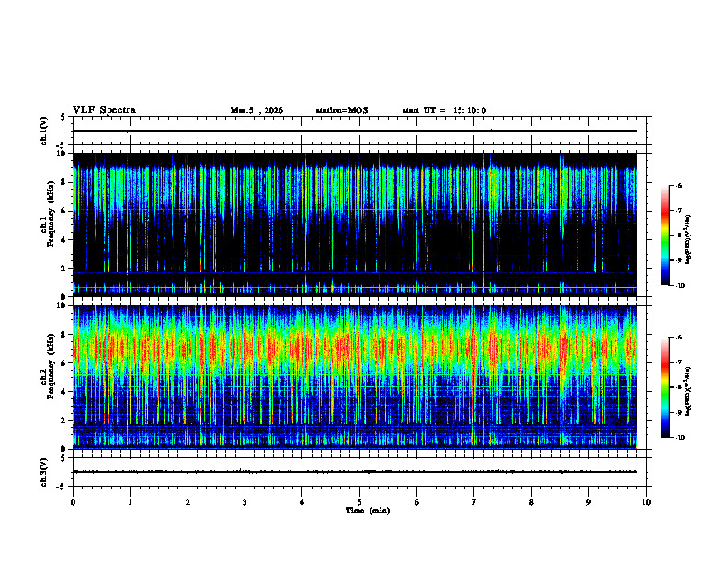Click inside the ch.3 voltage waveform panel
Screen dimensions: 728x563
[359, 472]
